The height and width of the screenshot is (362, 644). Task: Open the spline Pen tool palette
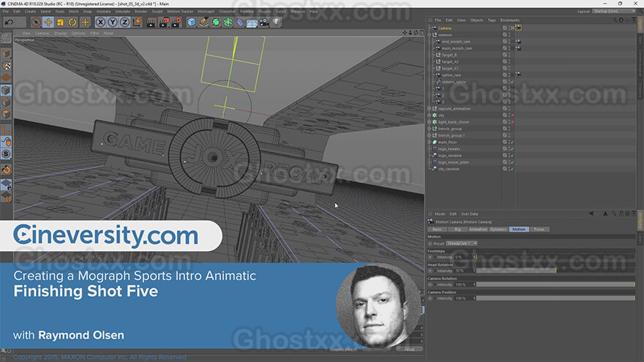[203, 22]
